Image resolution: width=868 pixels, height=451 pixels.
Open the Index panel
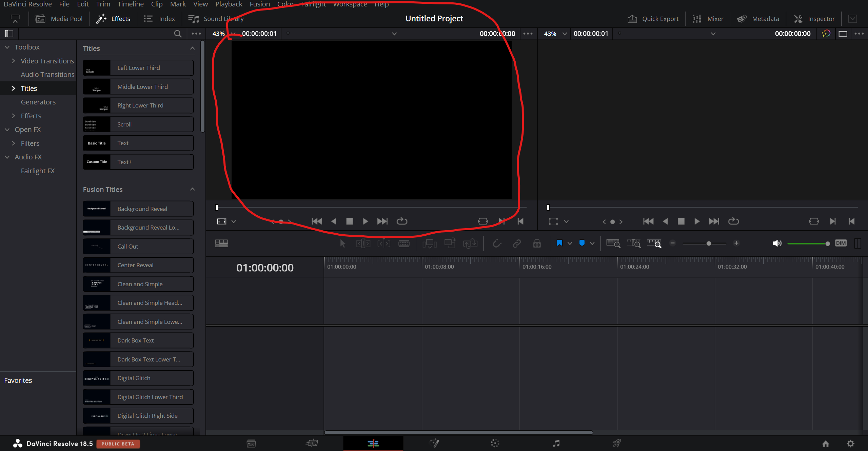coord(159,19)
